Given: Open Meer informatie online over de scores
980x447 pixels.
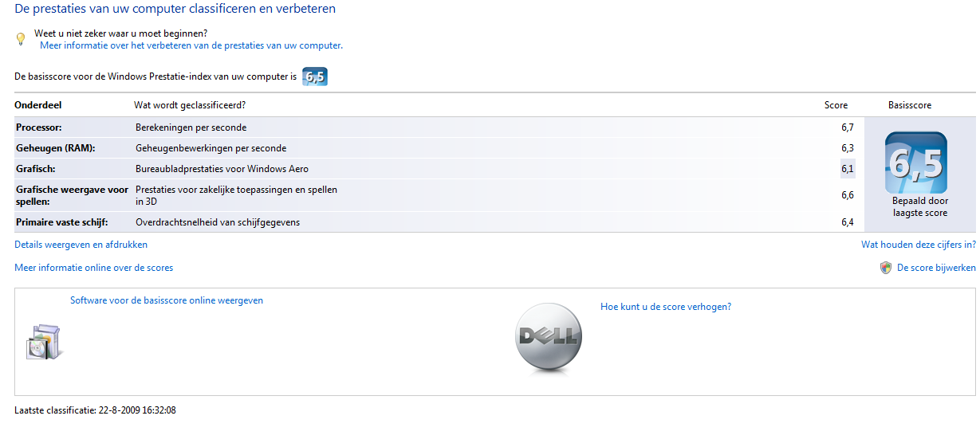Looking at the screenshot, I should (93, 268).
